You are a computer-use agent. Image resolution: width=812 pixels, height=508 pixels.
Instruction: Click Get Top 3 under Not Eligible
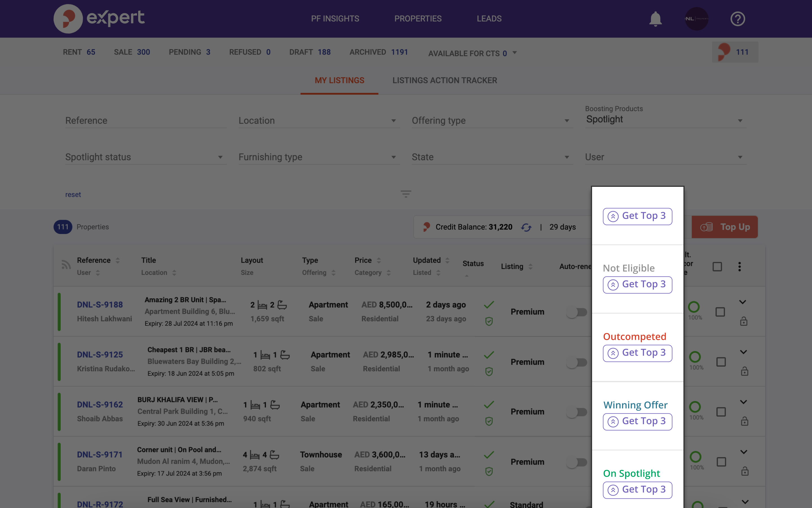point(637,284)
